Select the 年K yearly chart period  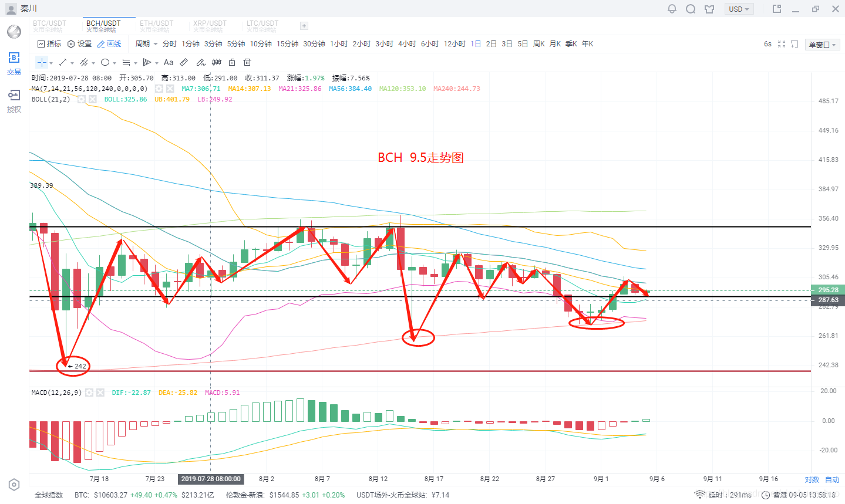[x=587, y=44]
